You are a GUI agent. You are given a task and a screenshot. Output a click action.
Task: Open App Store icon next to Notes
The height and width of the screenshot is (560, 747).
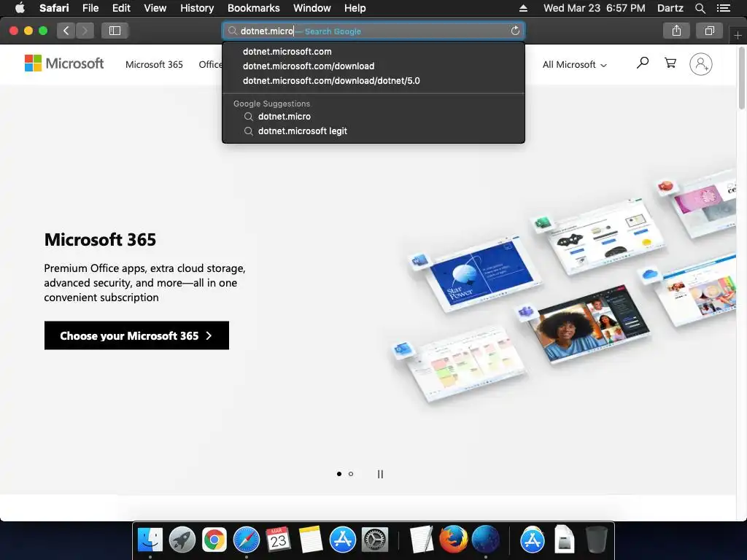pos(343,540)
